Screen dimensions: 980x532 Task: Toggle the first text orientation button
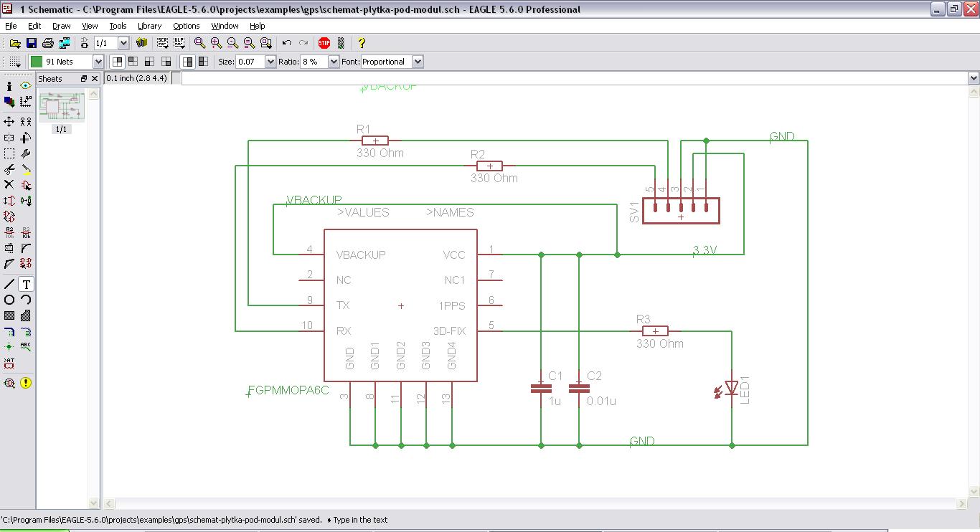[x=117, y=62]
